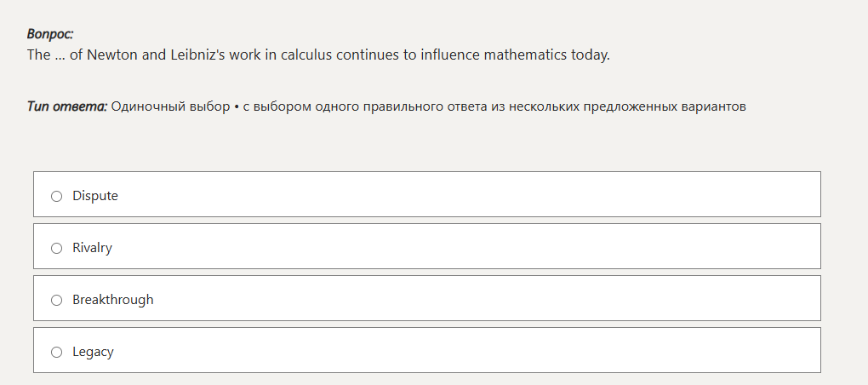The height and width of the screenshot is (385, 868).
Task: Click the ellipsis blank in the question sentence
Action: click(60, 57)
